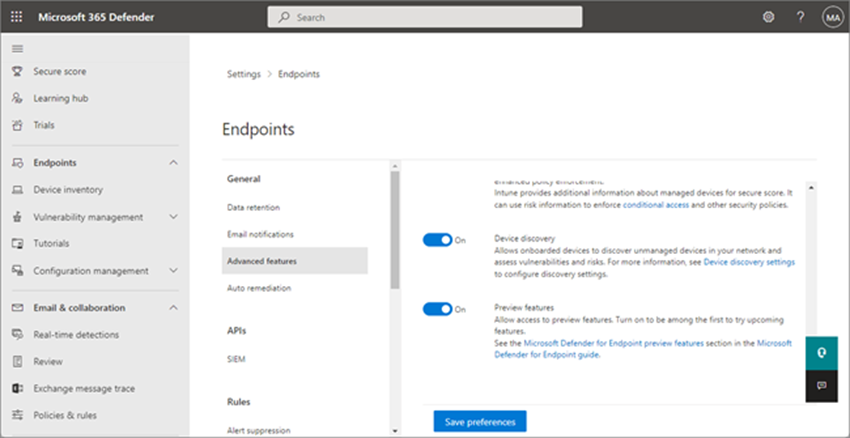Open Review in navigation

pos(48,362)
